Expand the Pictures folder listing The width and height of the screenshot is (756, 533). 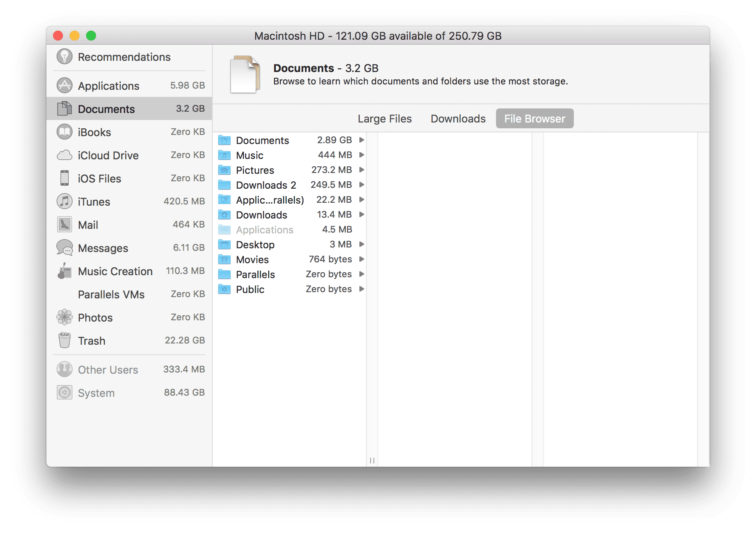pyautogui.click(x=361, y=170)
